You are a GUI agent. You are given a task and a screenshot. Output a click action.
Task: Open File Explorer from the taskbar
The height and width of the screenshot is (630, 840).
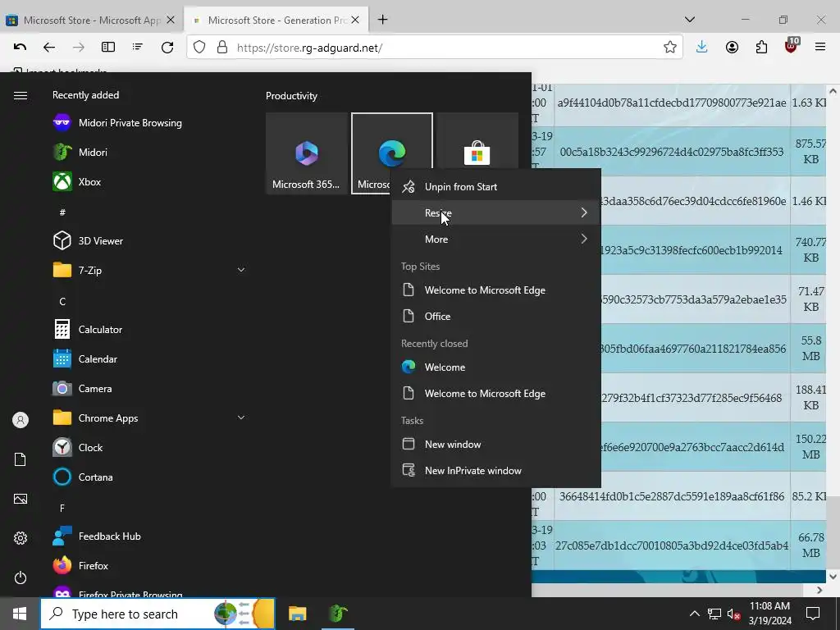click(x=297, y=614)
